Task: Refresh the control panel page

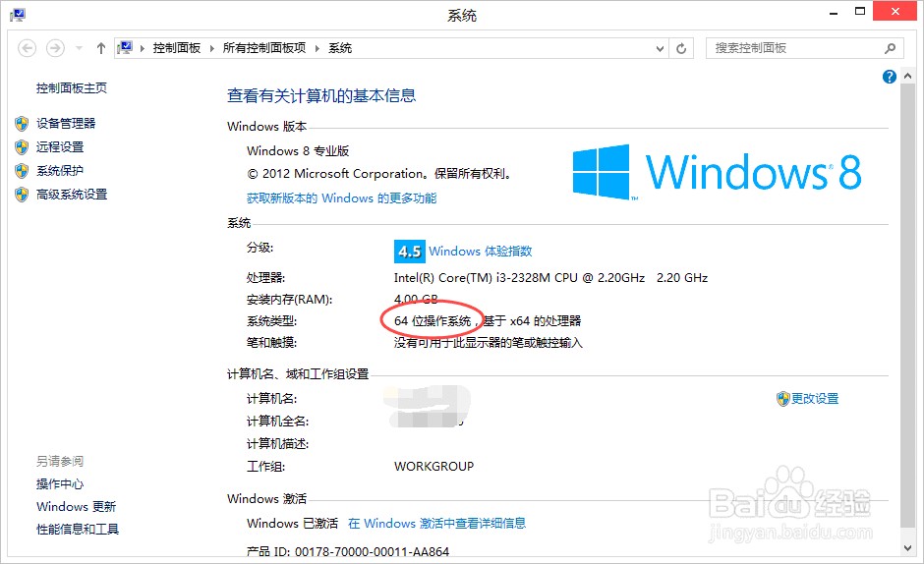Action: click(681, 48)
